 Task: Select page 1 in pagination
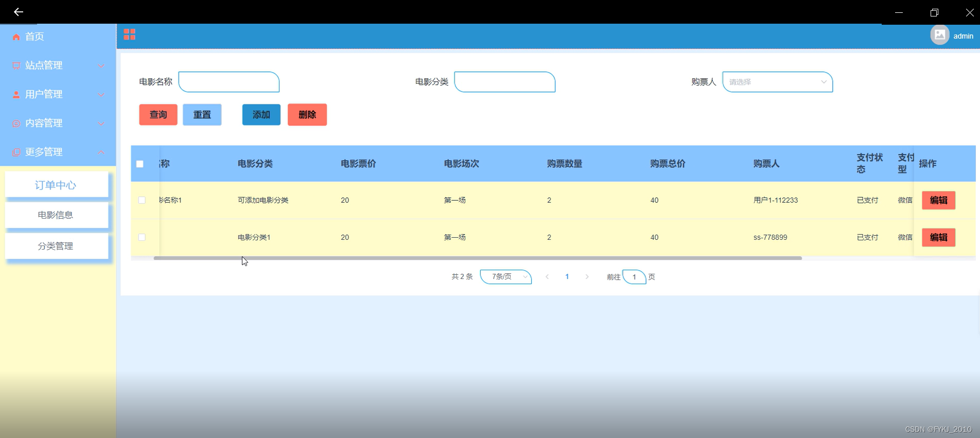pyautogui.click(x=567, y=277)
